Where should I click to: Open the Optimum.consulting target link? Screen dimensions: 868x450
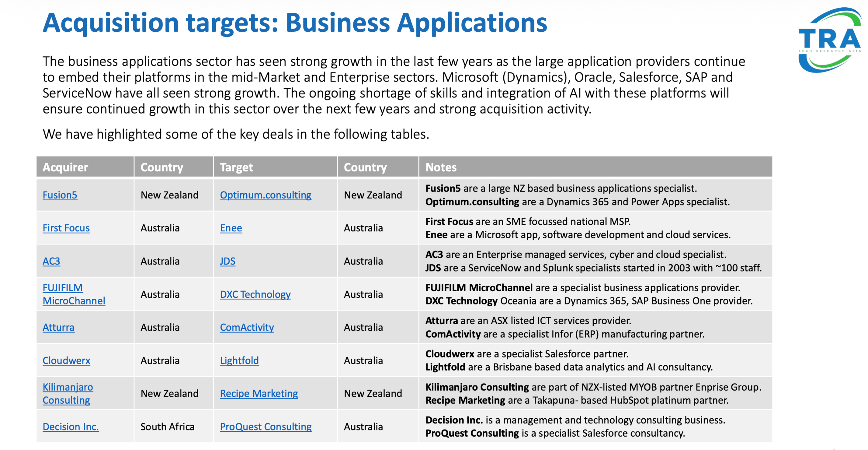click(266, 195)
